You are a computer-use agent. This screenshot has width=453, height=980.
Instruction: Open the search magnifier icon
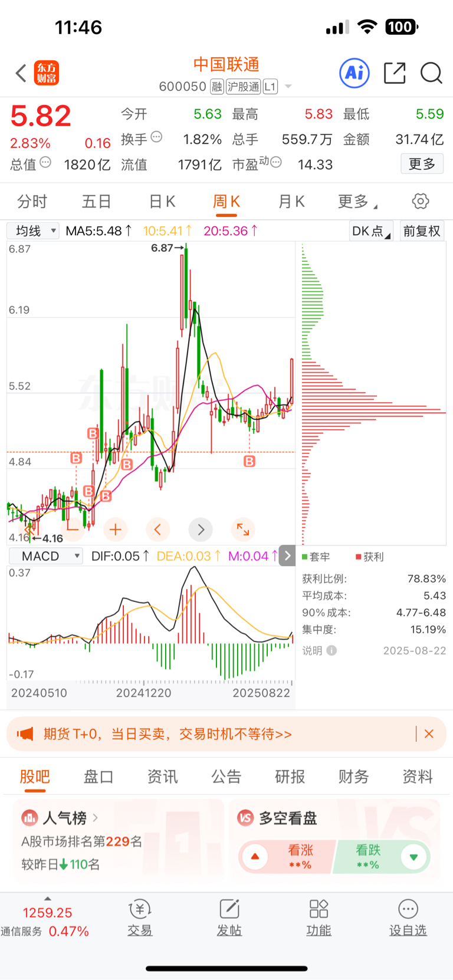click(x=431, y=73)
